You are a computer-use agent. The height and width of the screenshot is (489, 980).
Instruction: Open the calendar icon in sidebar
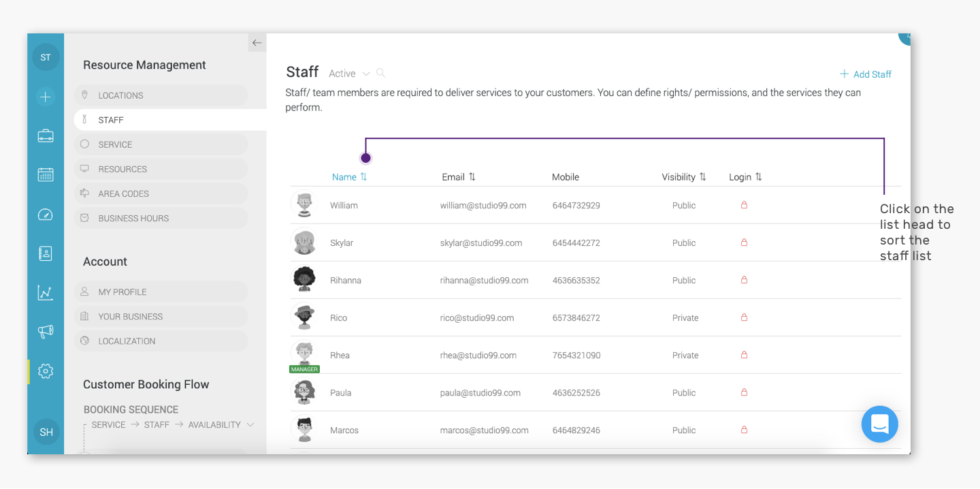[46, 174]
